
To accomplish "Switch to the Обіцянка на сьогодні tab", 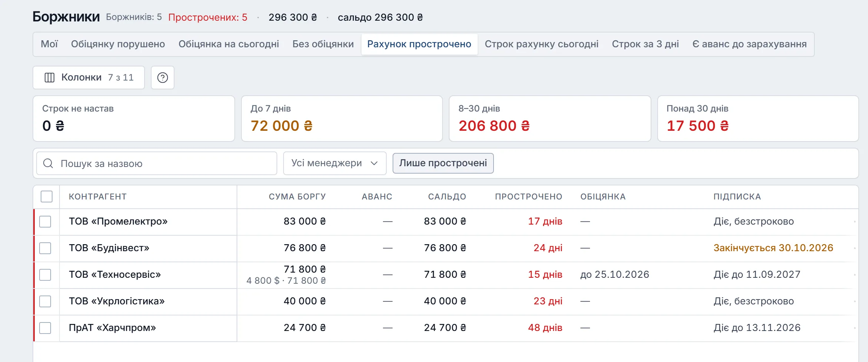I will point(229,44).
